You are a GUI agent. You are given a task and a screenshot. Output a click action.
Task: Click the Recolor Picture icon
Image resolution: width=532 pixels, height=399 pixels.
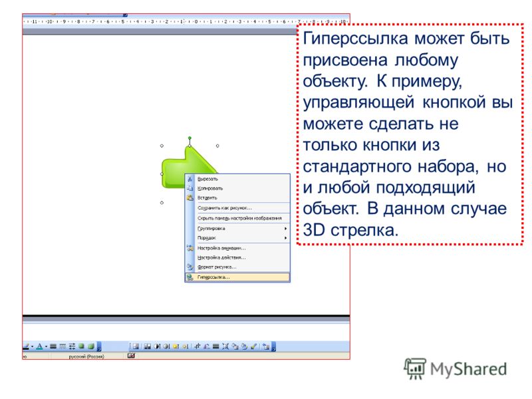[235, 346]
